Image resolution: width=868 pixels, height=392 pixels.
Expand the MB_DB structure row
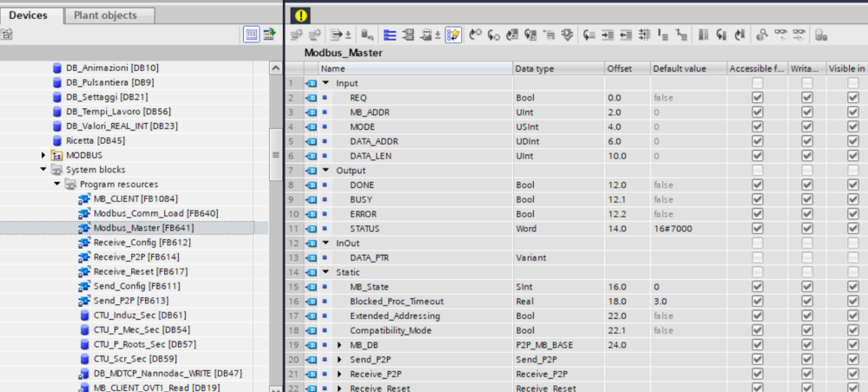tap(340, 345)
